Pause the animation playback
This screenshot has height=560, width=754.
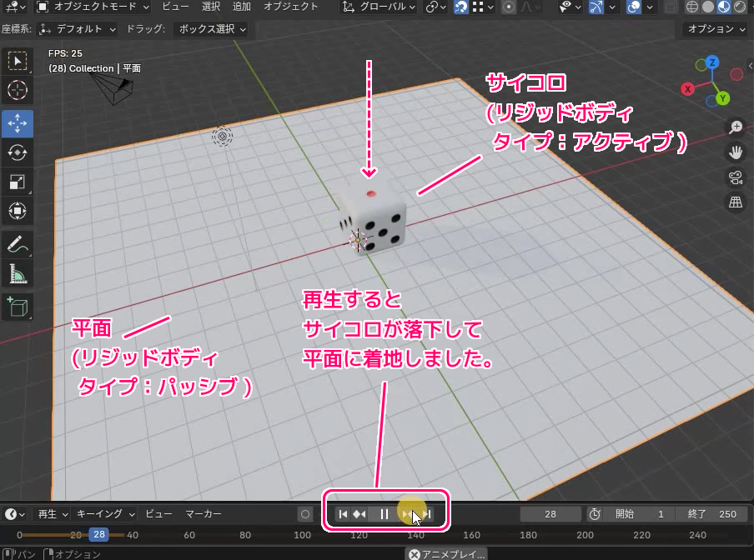384,514
